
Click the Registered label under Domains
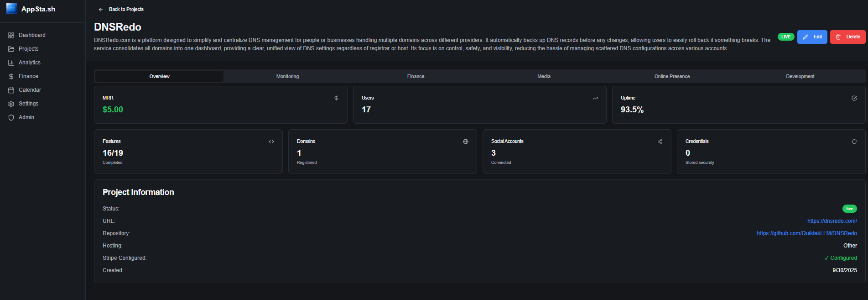point(307,163)
